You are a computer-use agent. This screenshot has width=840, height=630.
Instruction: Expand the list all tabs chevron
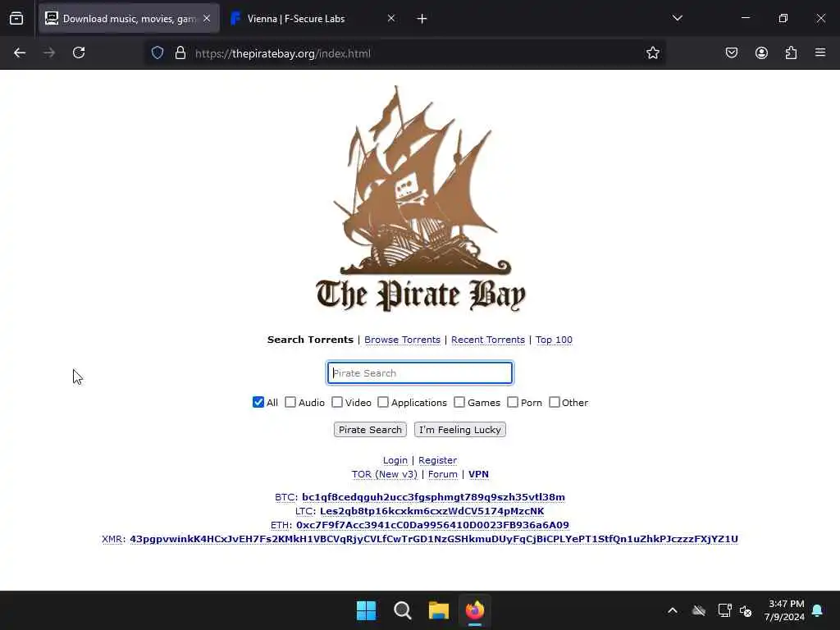(677, 18)
